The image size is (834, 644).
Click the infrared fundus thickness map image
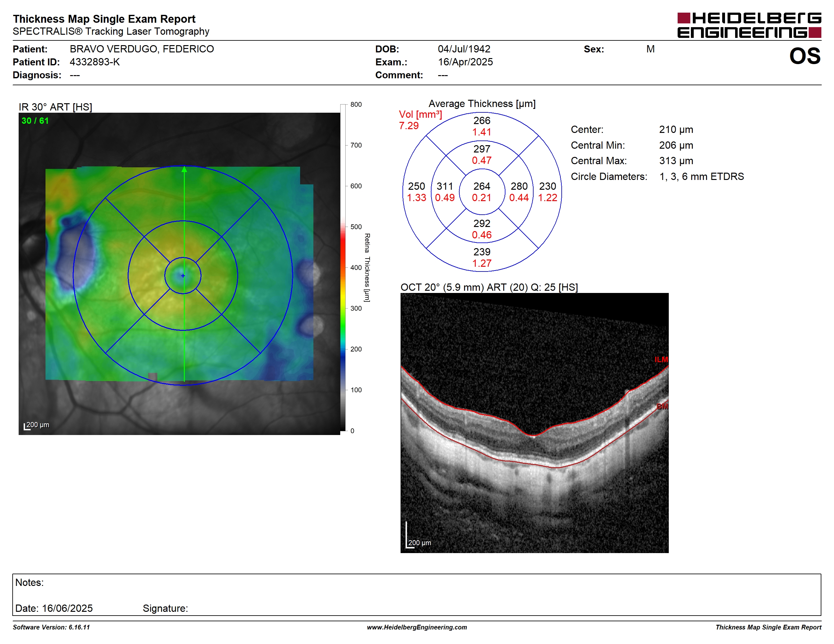tap(179, 274)
